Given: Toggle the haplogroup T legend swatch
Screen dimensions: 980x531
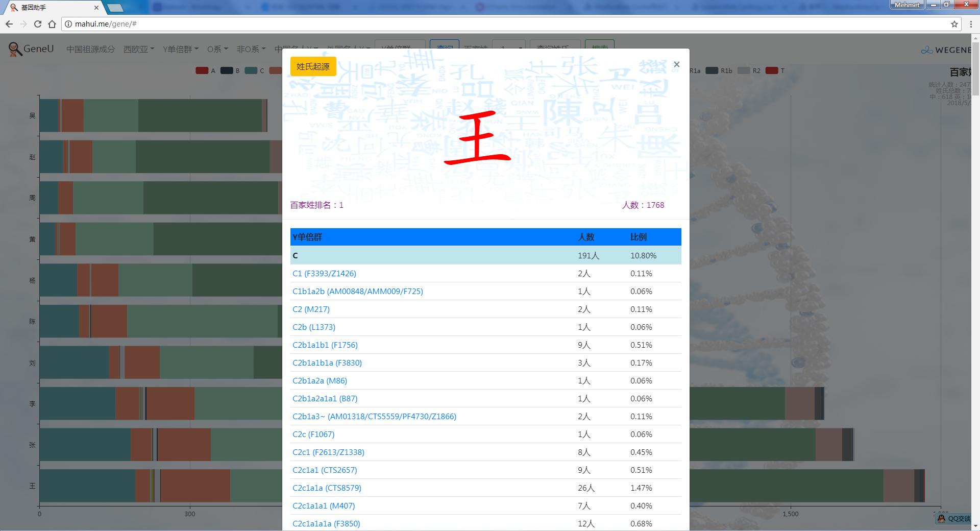Looking at the screenshot, I should click(772, 70).
